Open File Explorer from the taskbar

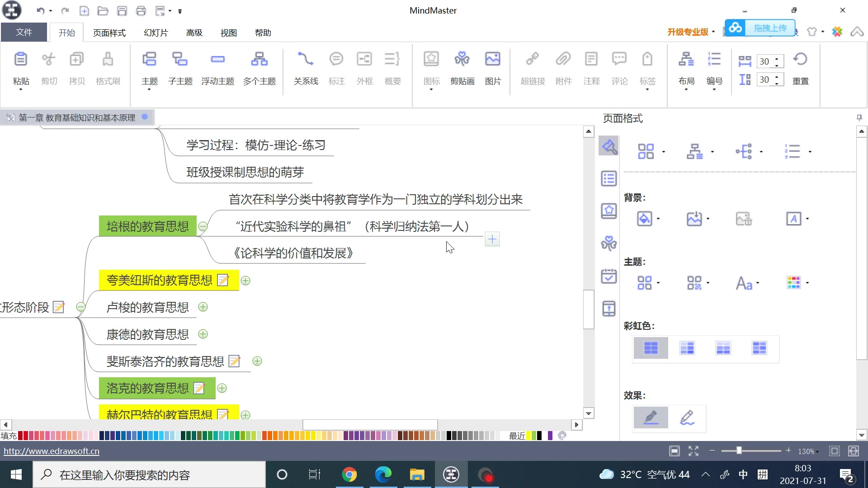tap(417, 474)
